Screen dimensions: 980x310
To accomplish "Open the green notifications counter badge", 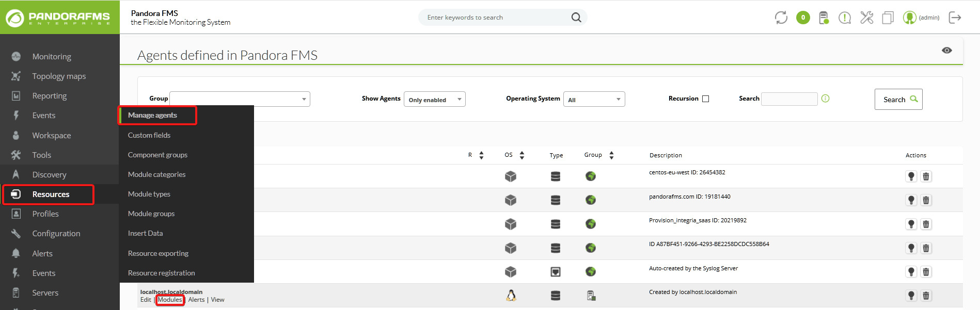I will (803, 18).
